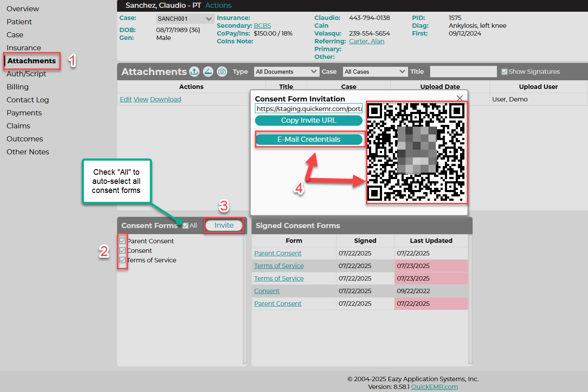The image size is (588, 392).
Task: Click the Title filter input field
Action: pyautogui.click(x=463, y=72)
